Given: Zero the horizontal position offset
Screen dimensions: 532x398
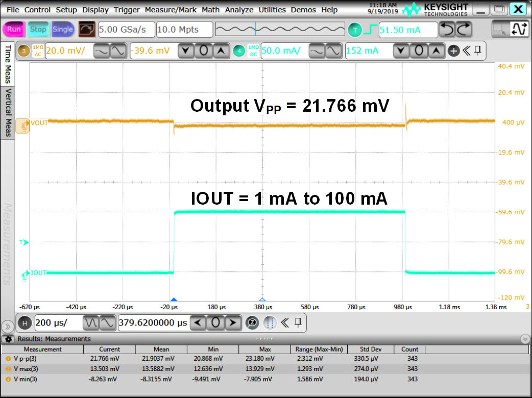Looking at the screenshot, I should coord(215,322).
